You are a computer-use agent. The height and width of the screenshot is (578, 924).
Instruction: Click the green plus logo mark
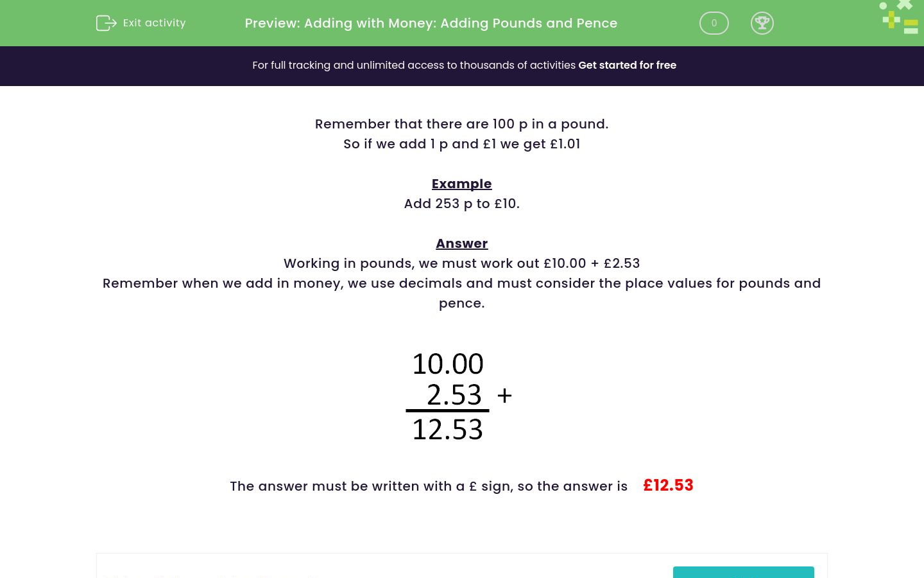pos(892,18)
